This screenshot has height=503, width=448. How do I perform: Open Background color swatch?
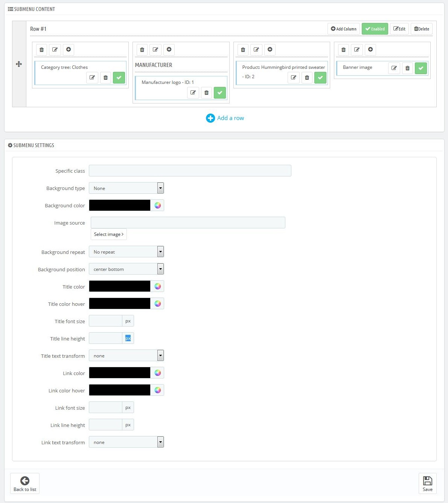pos(120,205)
